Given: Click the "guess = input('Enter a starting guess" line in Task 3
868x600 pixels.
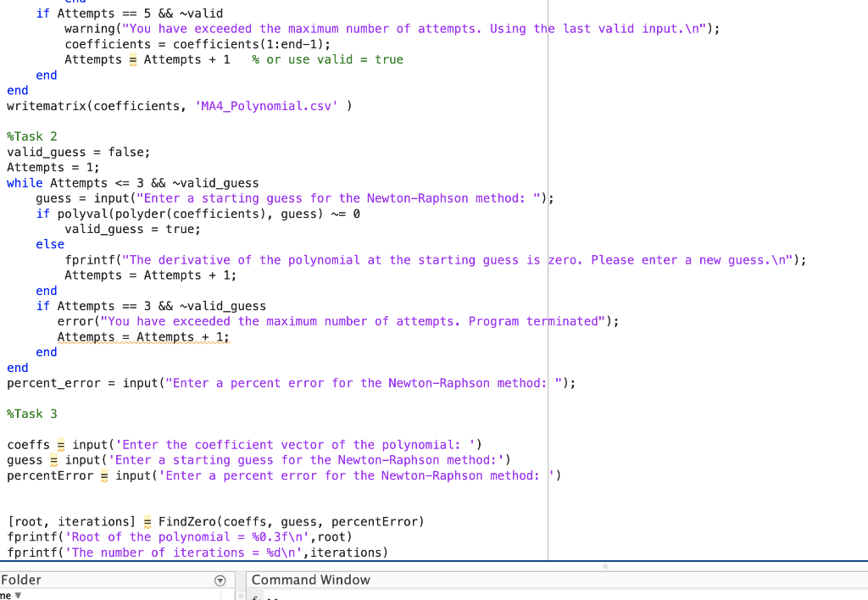Looking at the screenshot, I should 259,460.
